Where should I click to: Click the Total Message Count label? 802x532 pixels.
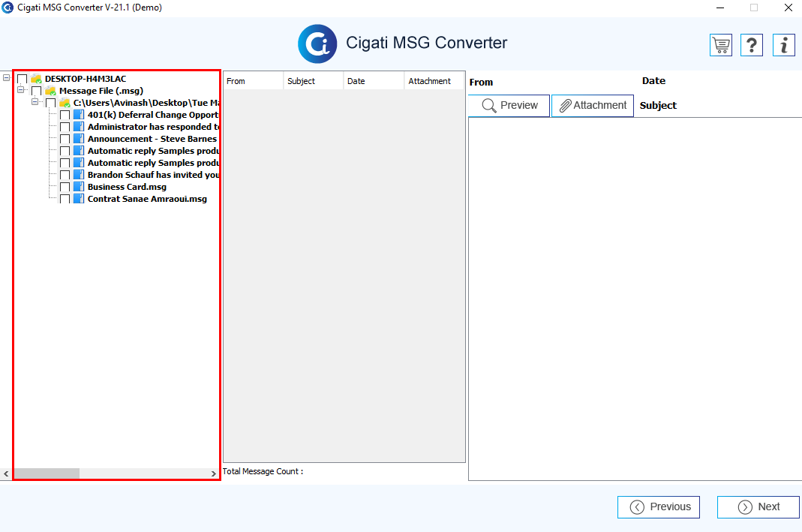click(263, 472)
